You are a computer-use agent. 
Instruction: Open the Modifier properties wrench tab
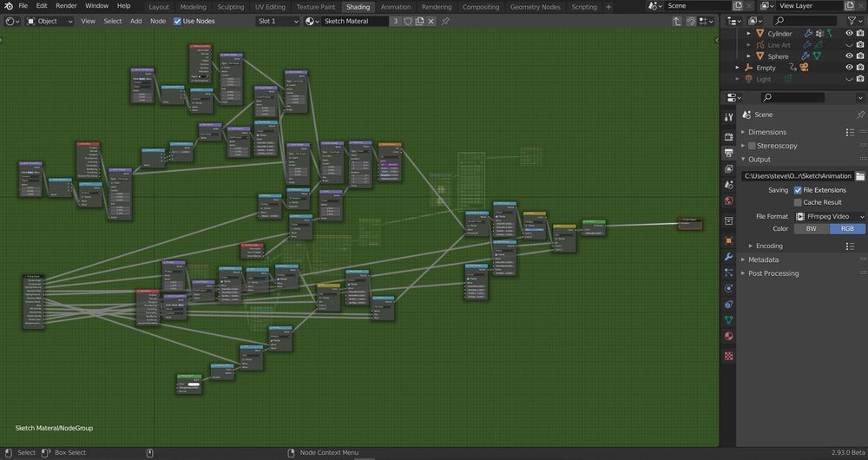[728, 257]
